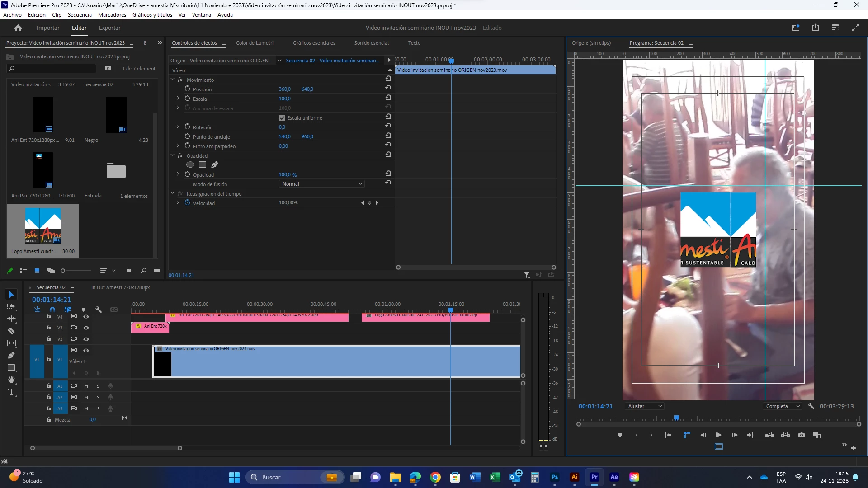Open the Exportar workspace
The width and height of the screenshot is (868, 488).
pos(109,28)
